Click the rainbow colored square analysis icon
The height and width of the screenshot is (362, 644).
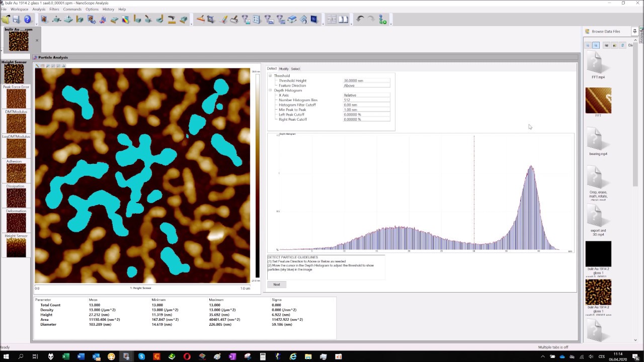pyautogui.click(x=125, y=20)
